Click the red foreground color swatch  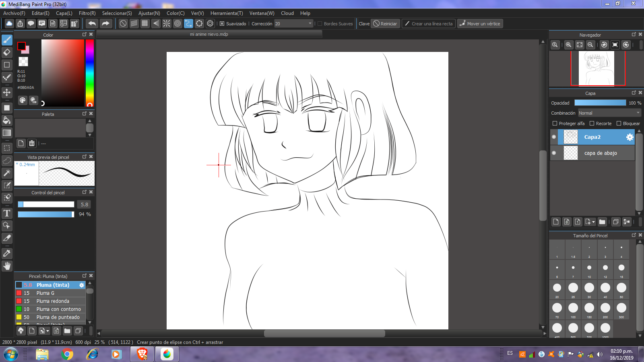pos(21,46)
